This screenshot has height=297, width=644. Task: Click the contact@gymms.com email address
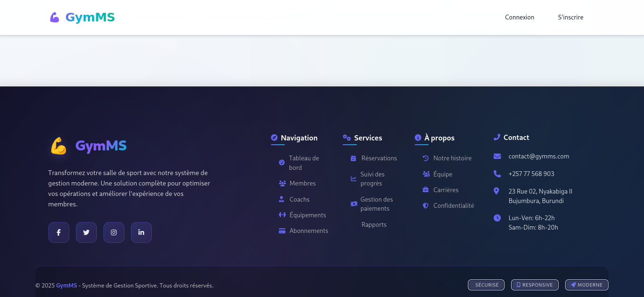(539, 156)
